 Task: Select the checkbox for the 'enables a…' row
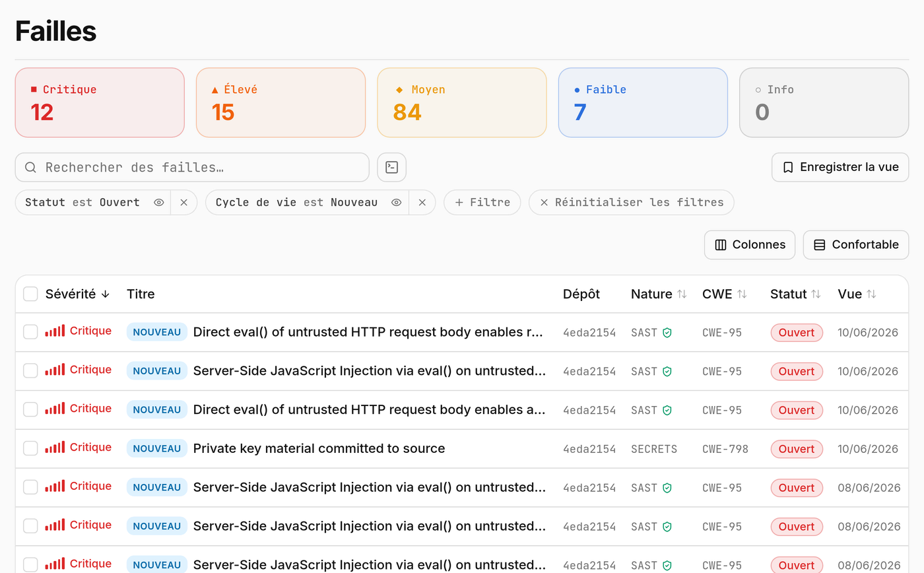(30, 410)
